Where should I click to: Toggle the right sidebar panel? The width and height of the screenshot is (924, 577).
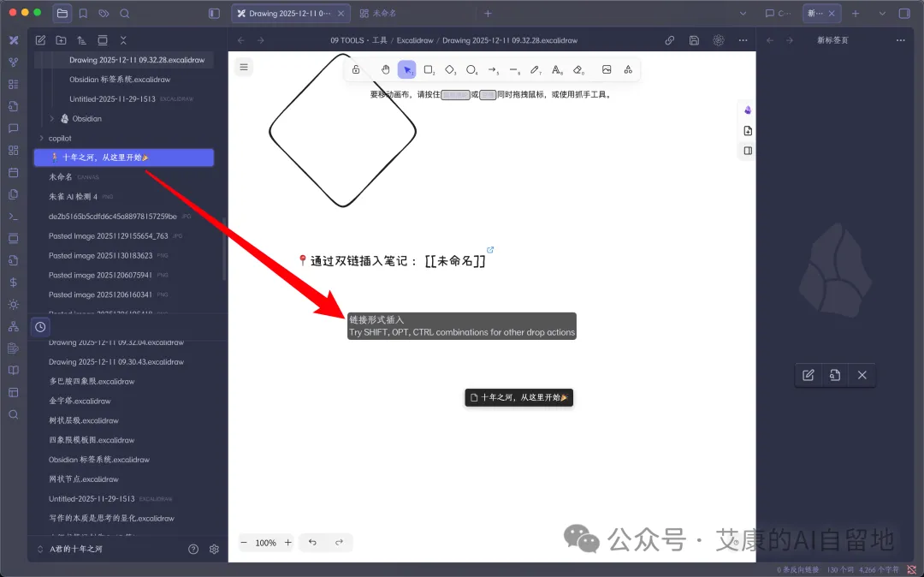[x=904, y=13]
